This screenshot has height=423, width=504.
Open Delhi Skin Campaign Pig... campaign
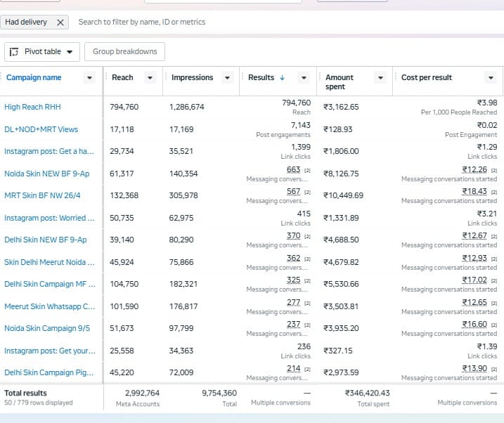(x=49, y=373)
